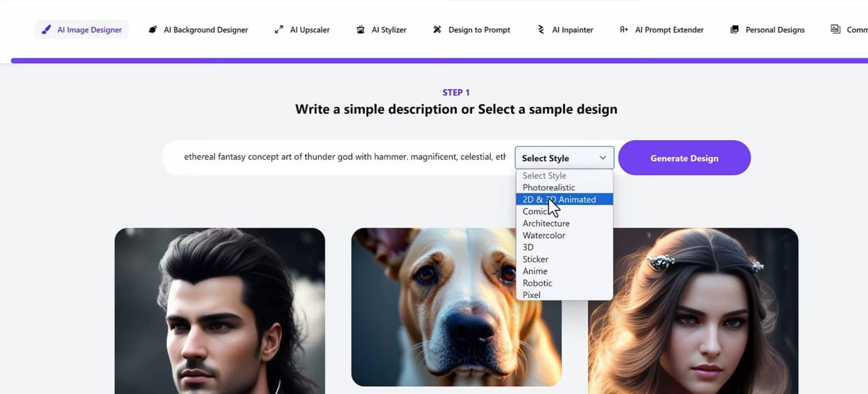This screenshot has height=394, width=868.
Task: Pick the Watercolor style
Action: point(543,235)
